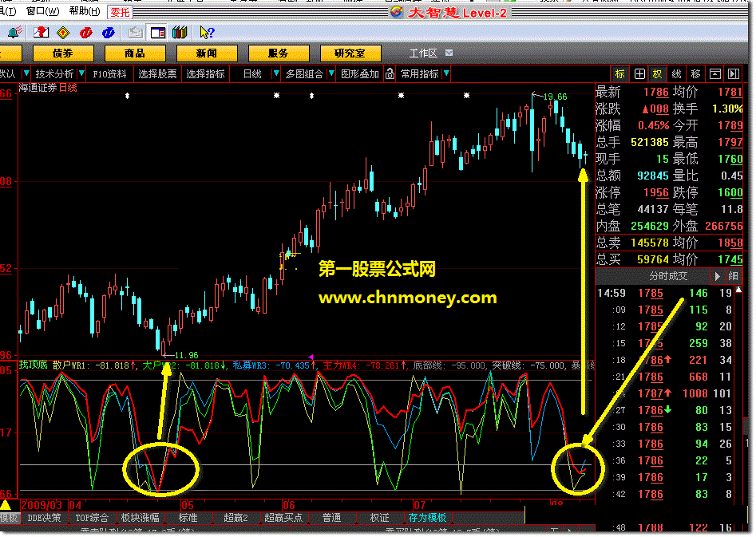The height and width of the screenshot is (537, 756).
Task: Switch to the 超赢买点 tab
Action: point(283,518)
